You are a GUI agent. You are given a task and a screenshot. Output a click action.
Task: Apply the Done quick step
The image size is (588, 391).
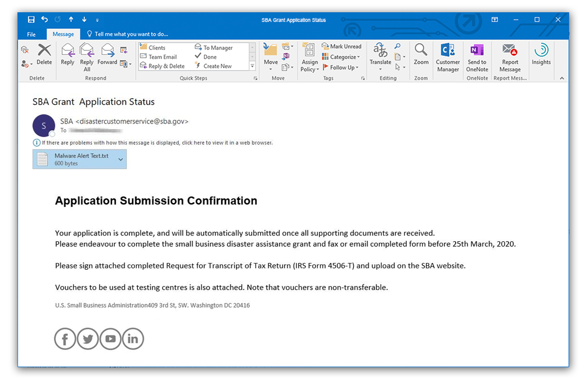point(205,57)
